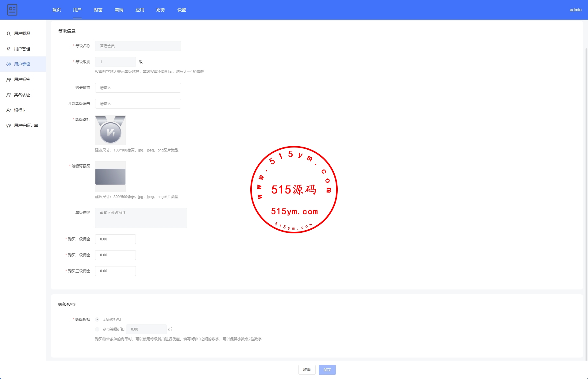The height and width of the screenshot is (379, 588).
Task: Click the 保存 button
Action: coord(327,370)
